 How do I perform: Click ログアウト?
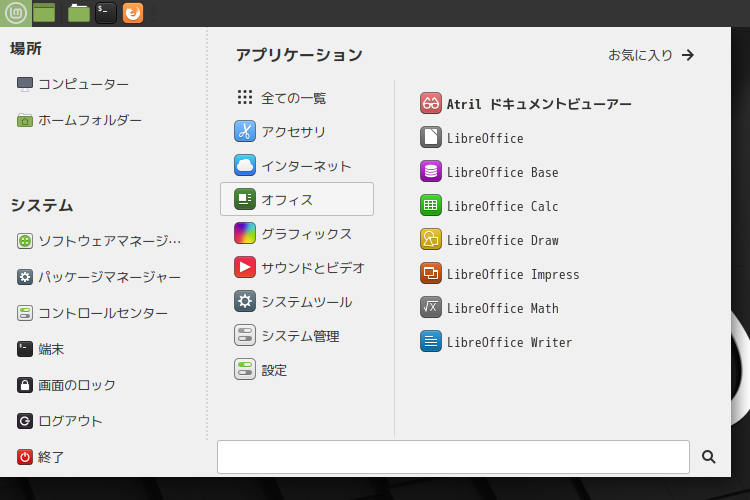pos(60,421)
